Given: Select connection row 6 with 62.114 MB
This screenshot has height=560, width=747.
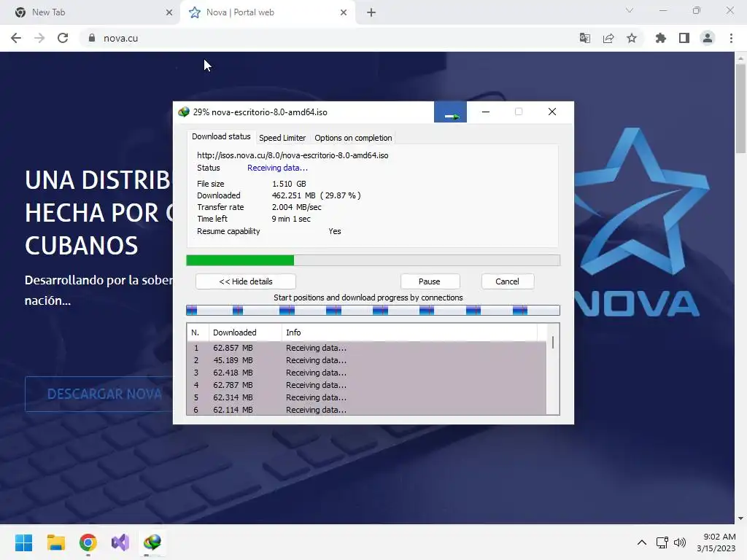Looking at the screenshot, I should tap(367, 410).
